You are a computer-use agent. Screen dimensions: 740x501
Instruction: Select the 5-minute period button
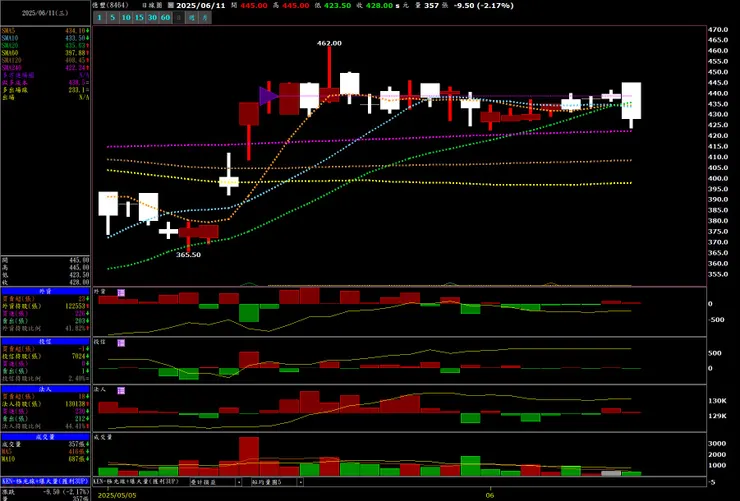(x=112, y=17)
